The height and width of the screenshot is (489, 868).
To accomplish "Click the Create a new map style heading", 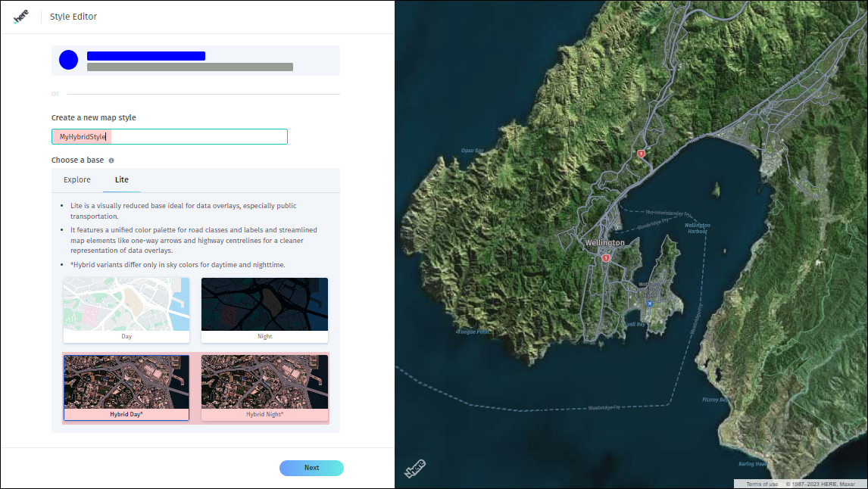I will tap(94, 118).
